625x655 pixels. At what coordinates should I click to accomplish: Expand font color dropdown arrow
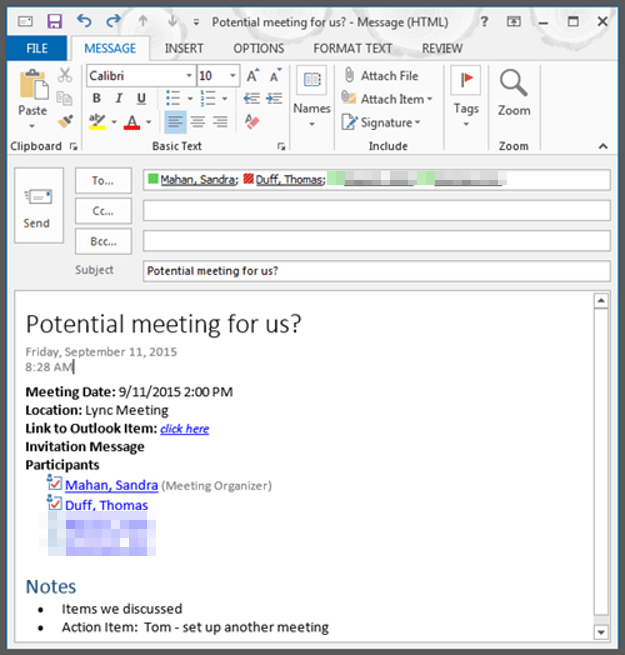[x=149, y=122]
